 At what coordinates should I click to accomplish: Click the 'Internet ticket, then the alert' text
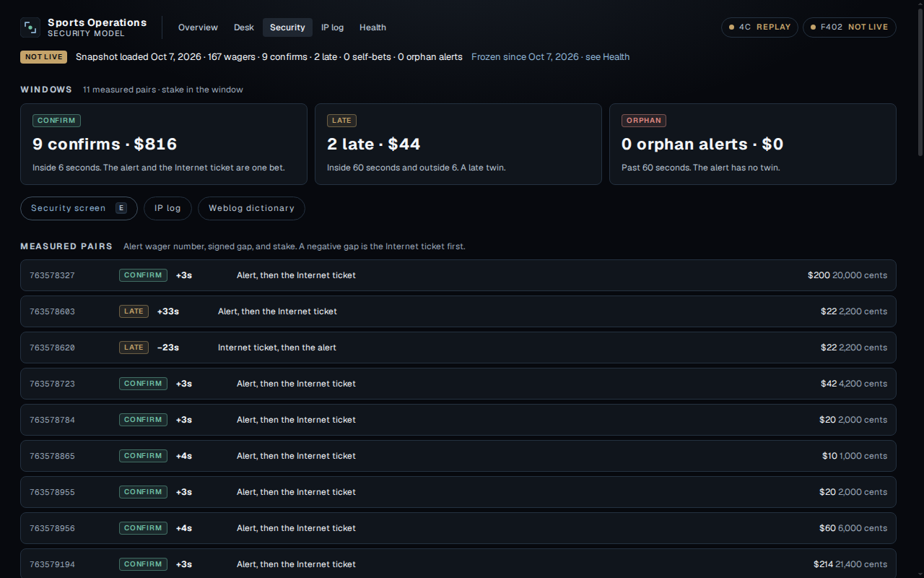[277, 348]
